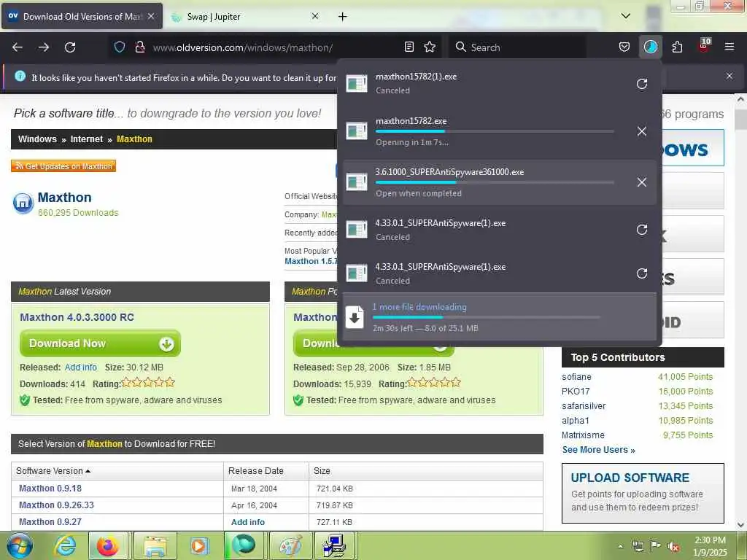Click the UPLOAD SOFTWARE box
The width and height of the screenshot is (747, 560).
click(643, 493)
